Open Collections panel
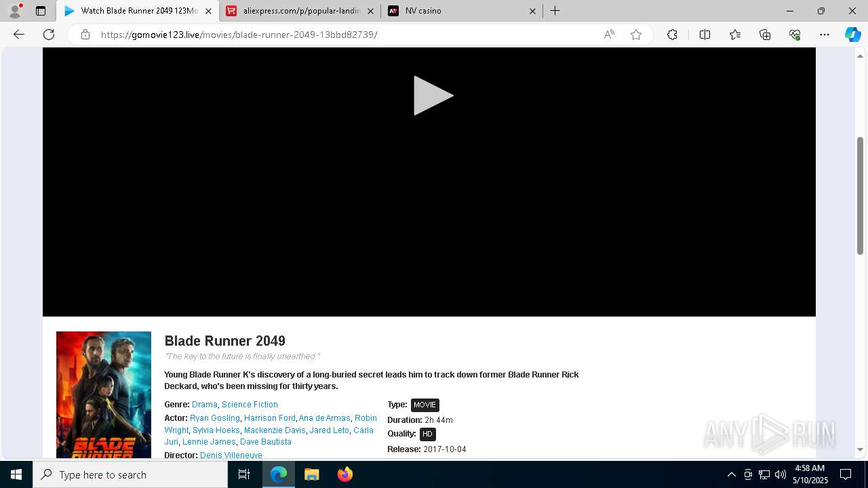 pos(765,35)
